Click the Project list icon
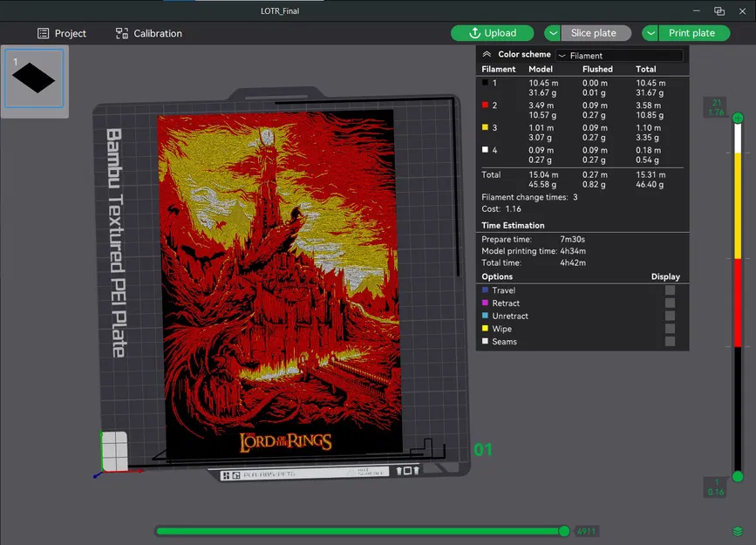The height and width of the screenshot is (545, 756). (x=44, y=33)
